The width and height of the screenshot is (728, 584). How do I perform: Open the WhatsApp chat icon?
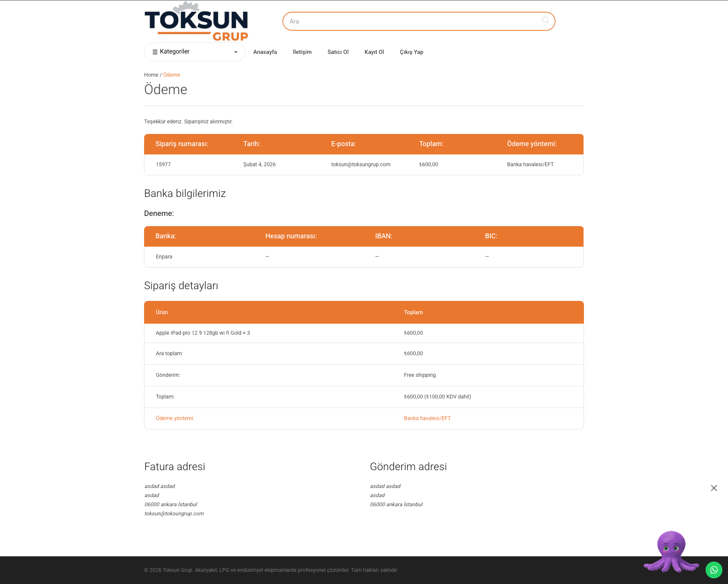[714, 570]
